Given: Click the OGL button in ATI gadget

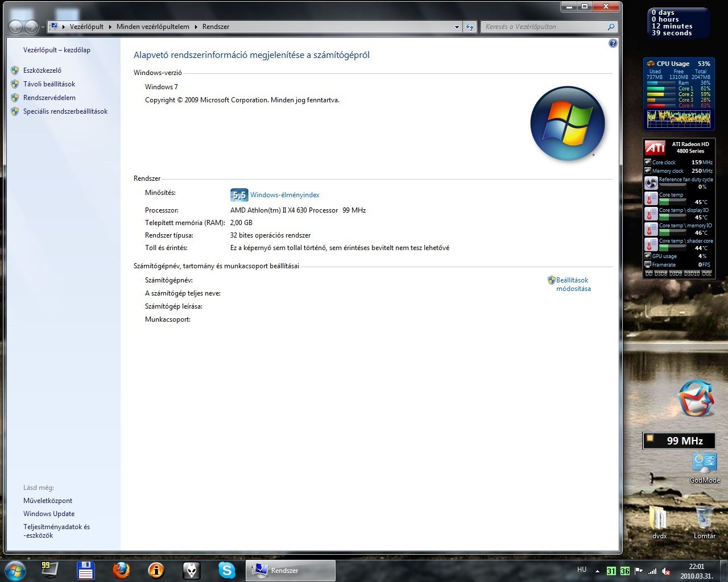Looking at the screenshot, I should click(x=706, y=273).
